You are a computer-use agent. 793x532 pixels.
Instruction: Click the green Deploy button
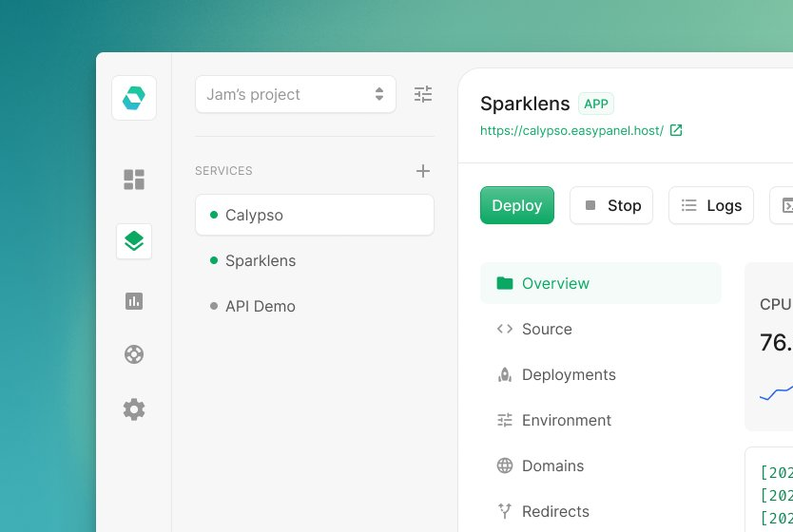point(517,205)
